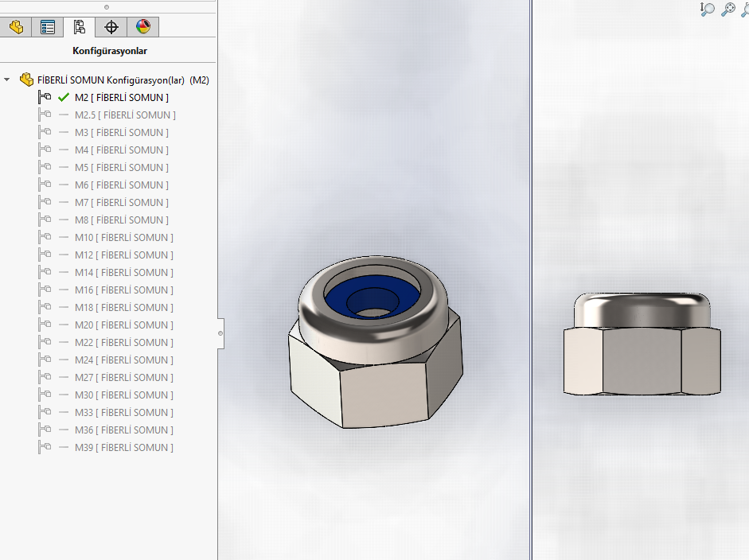Image resolution: width=749 pixels, height=560 pixels.
Task: Click the configuration icon of M33 row
Action: (x=45, y=412)
